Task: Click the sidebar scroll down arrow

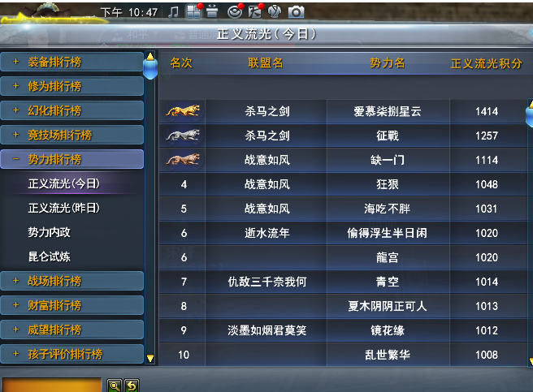Action: [150, 358]
